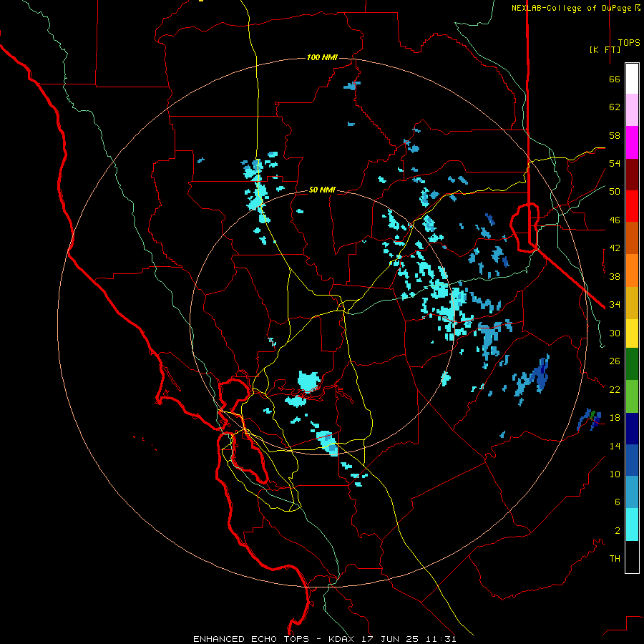The height and width of the screenshot is (644, 644).
Task: Click the light pink swatch between 62 and 58
Action: coord(632,109)
